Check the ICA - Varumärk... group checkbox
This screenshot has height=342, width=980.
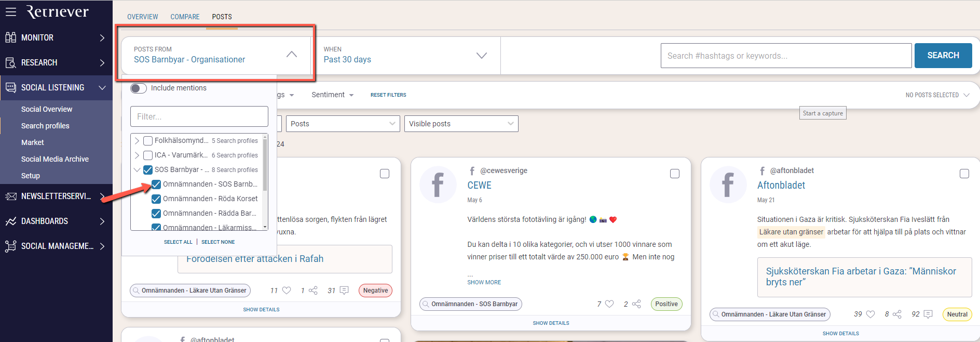148,155
